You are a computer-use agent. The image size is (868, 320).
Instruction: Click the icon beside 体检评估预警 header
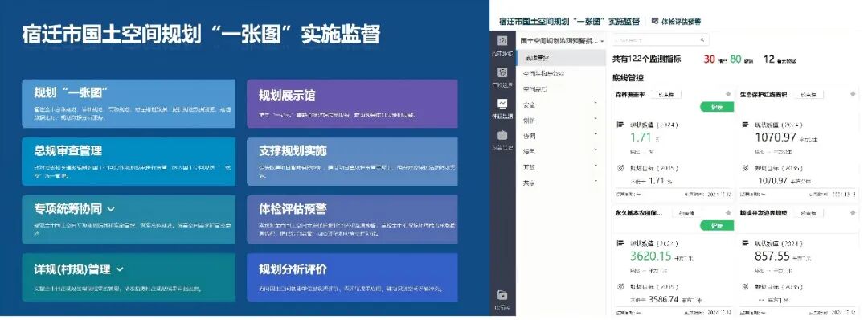[x=655, y=21]
